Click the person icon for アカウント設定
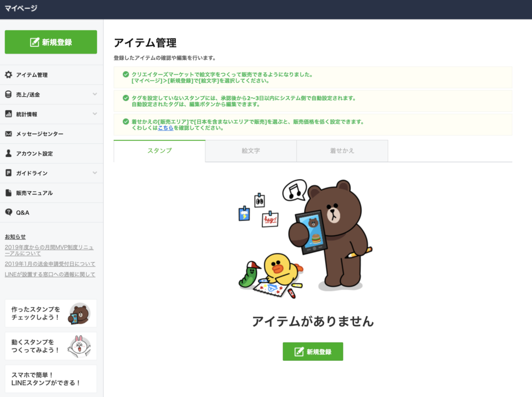The width and height of the screenshot is (532, 397). 8,153
